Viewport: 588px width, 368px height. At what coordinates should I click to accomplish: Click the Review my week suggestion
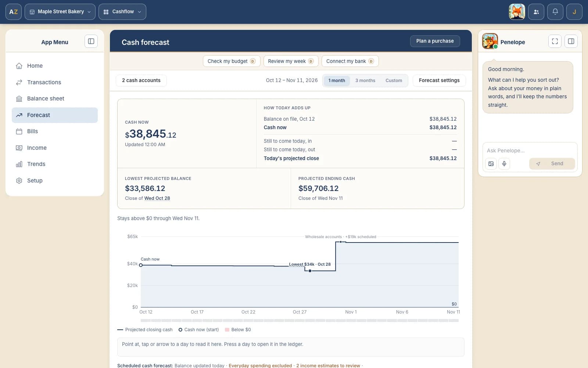click(291, 61)
